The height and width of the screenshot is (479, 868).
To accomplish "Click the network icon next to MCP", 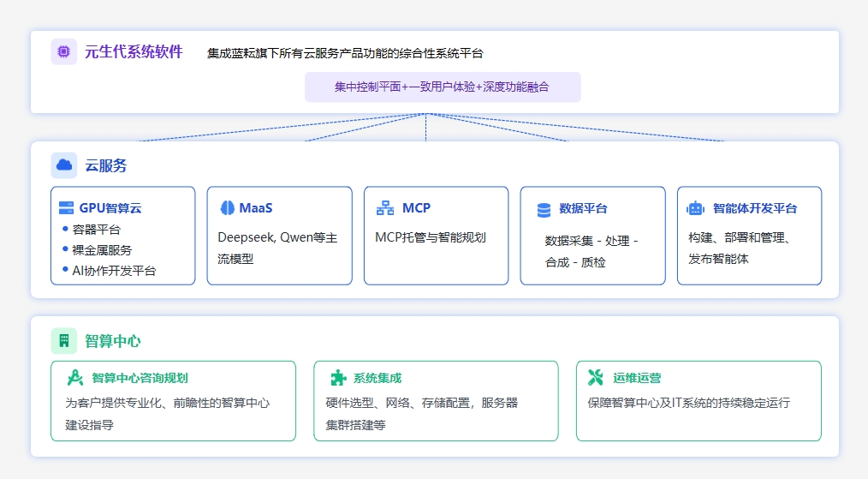I will coord(385,208).
